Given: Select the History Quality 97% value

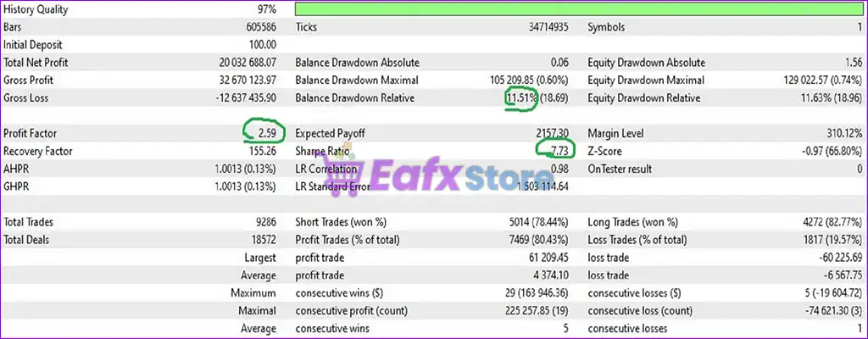Looking at the screenshot, I should click(266, 9).
